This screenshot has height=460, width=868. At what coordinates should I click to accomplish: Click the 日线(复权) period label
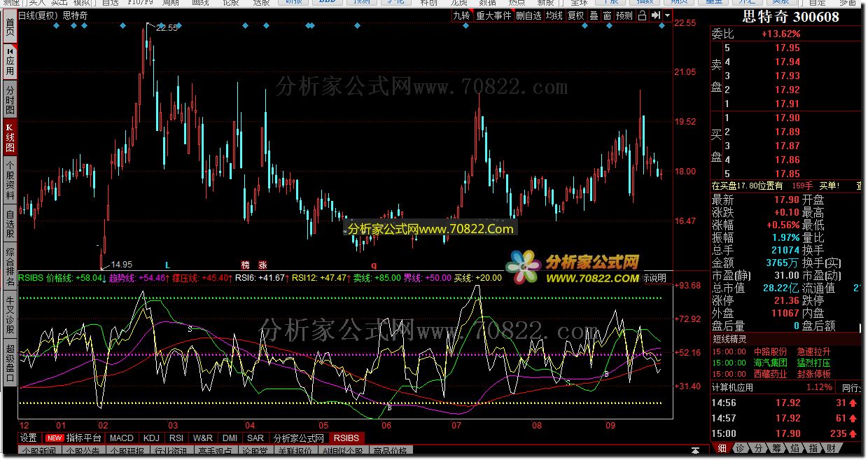pyautogui.click(x=38, y=15)
